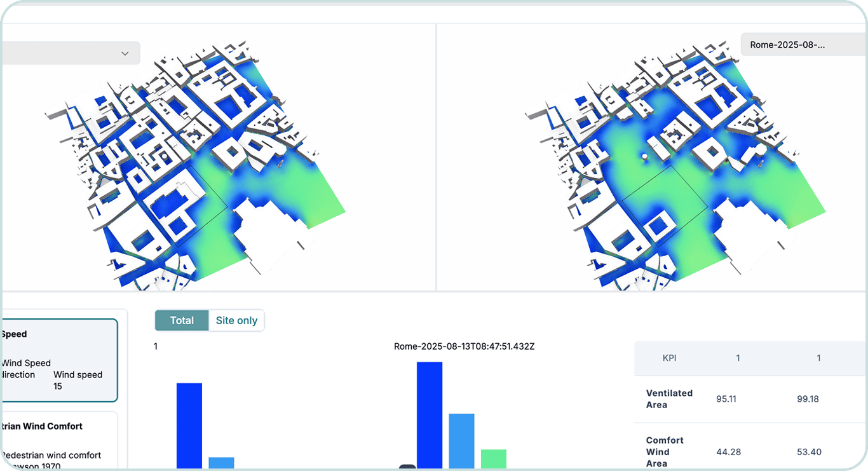Switch to the 'Site only' view
The image size is (868, 471).
click(236, 320)
